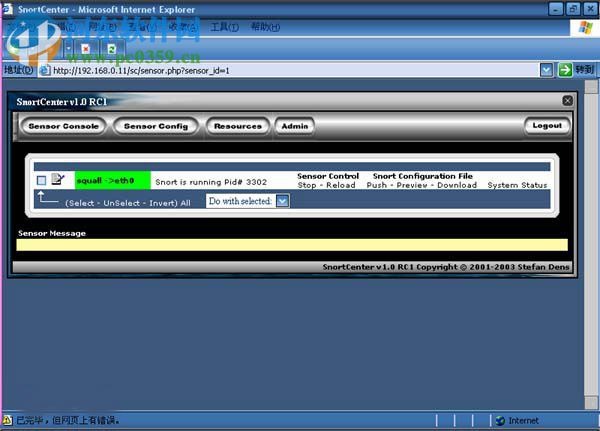
Task: Click the Internet zone status icon
Action: click(x=500, y=421)
